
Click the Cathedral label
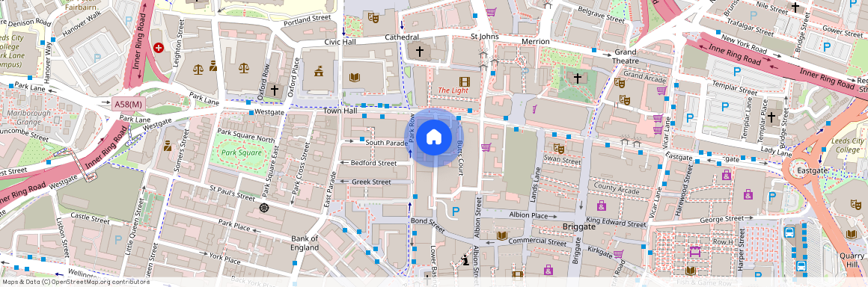[403, 37]
